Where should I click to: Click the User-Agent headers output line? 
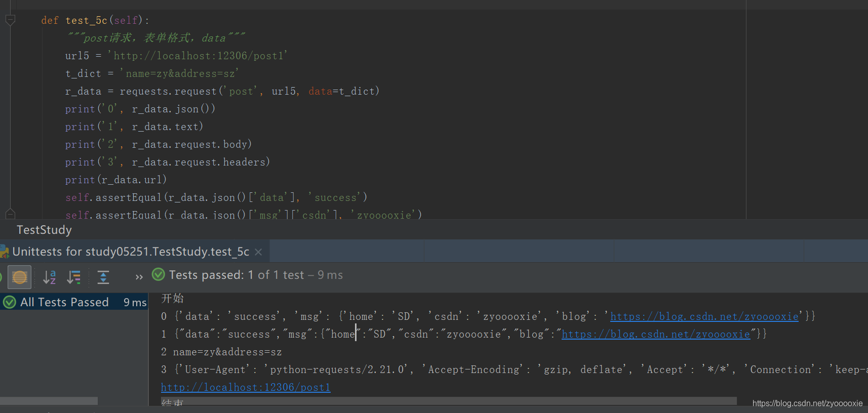coord(515,369)
